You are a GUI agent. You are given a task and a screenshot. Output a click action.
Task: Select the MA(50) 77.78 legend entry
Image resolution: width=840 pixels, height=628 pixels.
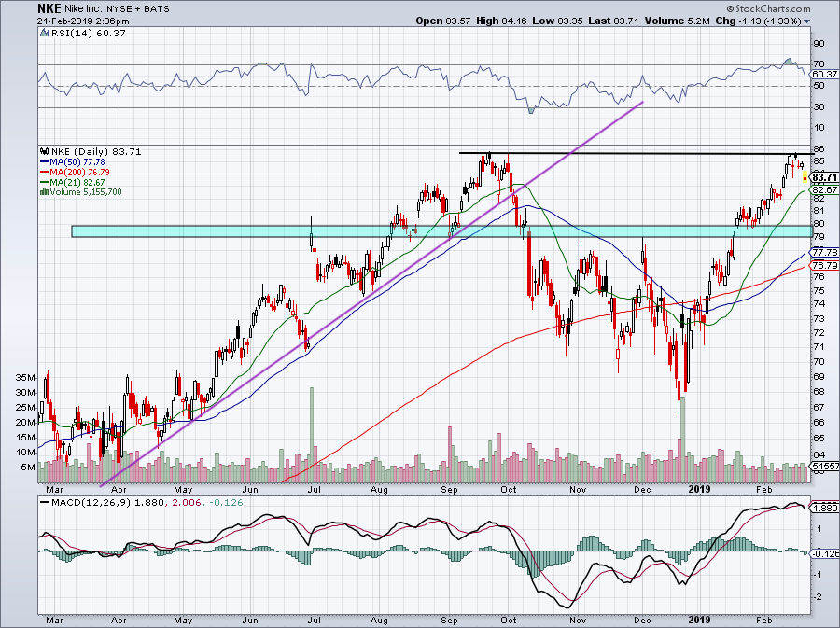(72, 161)
